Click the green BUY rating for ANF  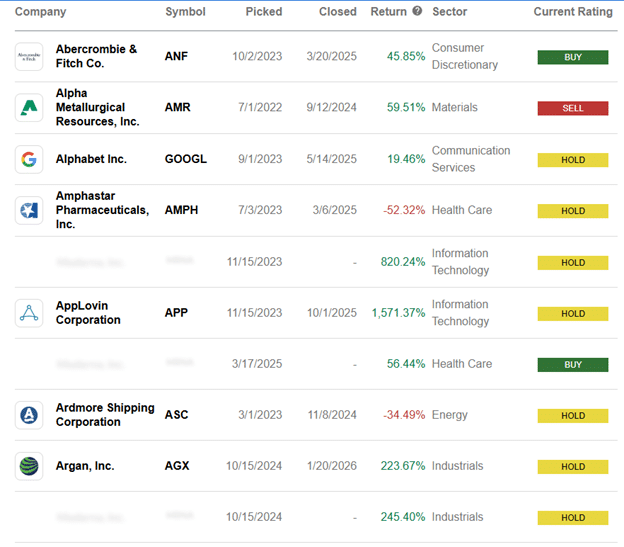(573, 57)
